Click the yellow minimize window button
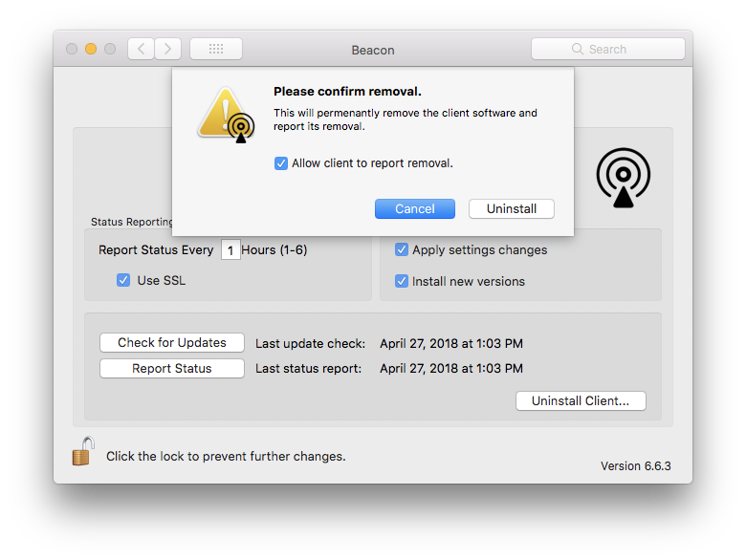The image size is (746, 560). coord(91,49)
